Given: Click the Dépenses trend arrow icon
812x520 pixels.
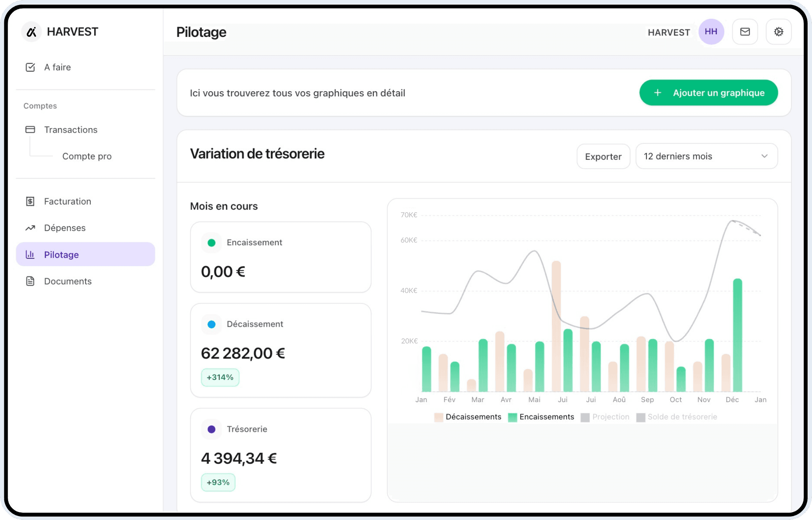Looking at the screenshot, I should [30, 228].
